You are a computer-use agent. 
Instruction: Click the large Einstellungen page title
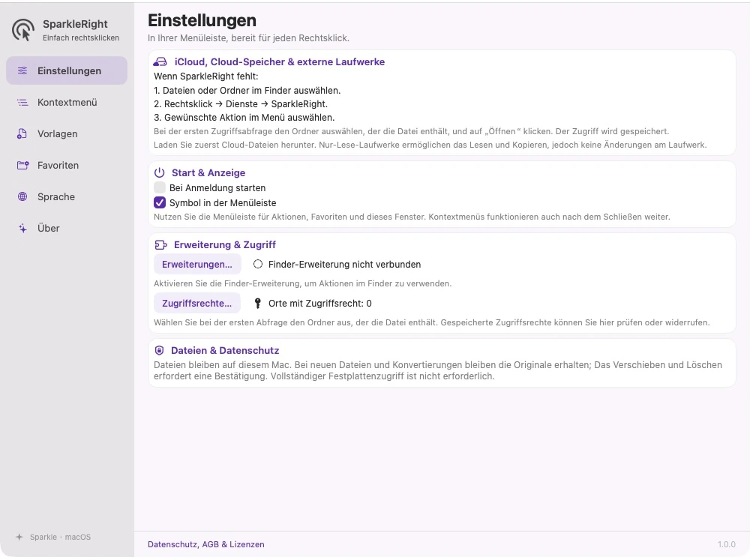pyautogui.click(x=202, y=21)
